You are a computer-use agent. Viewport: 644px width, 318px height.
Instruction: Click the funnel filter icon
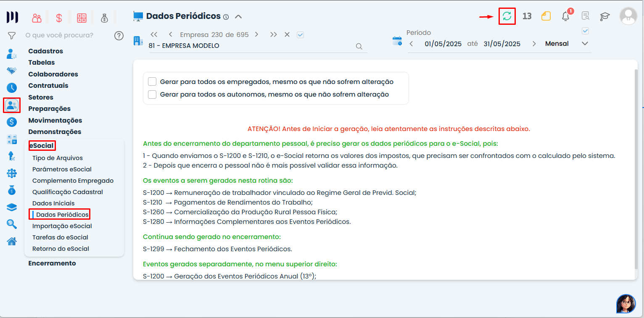point(12,36)
